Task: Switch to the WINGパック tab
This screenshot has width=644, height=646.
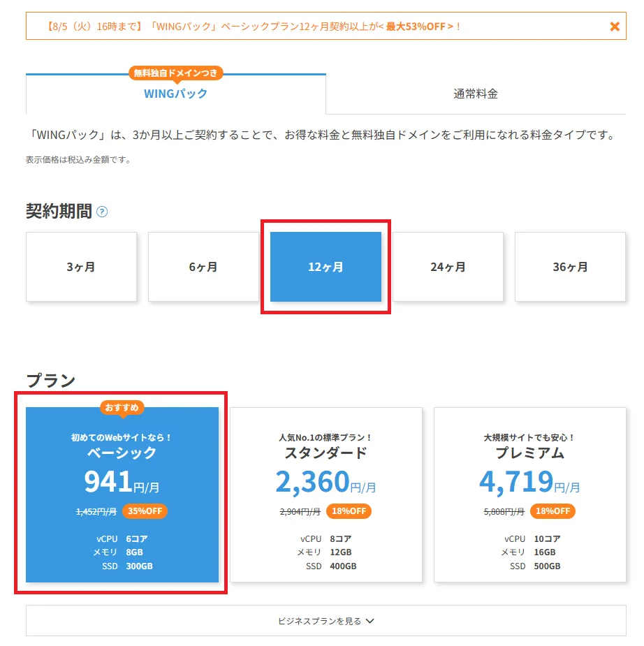Action: click(x=176, y=94)
